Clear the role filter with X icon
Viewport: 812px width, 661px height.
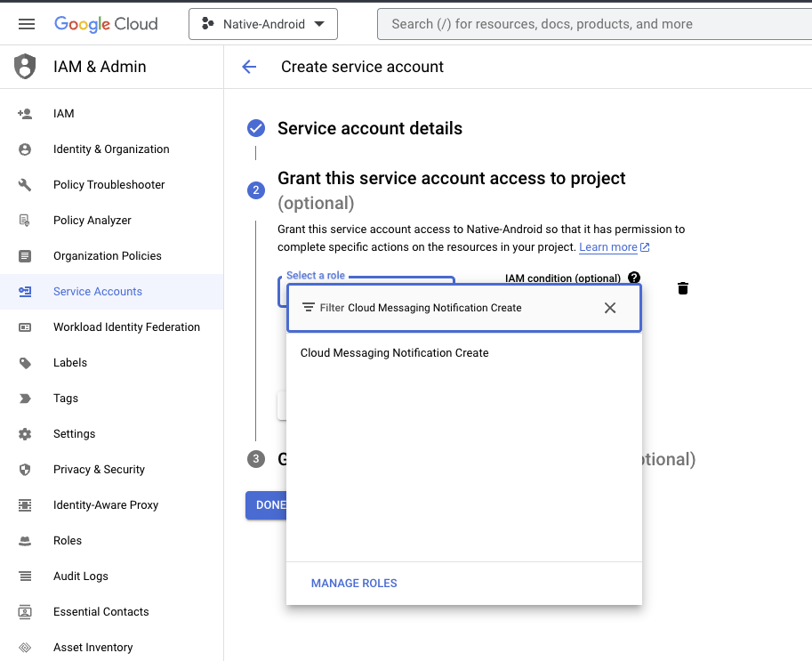tap(610, 308)
